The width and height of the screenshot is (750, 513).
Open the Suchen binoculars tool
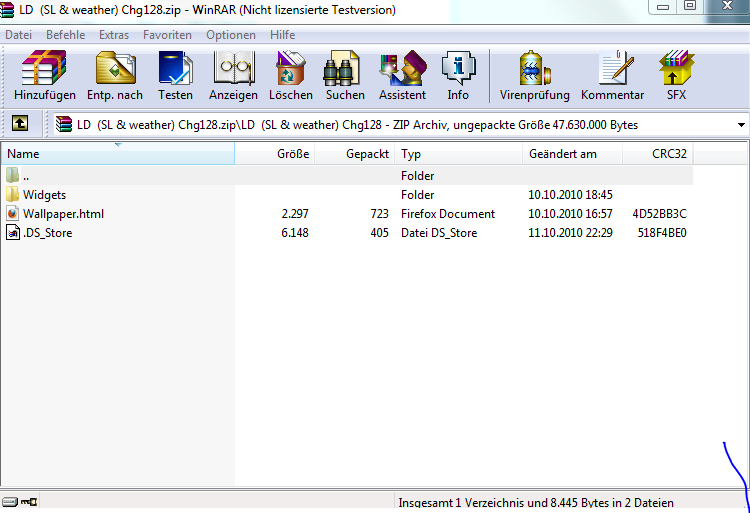345,76
